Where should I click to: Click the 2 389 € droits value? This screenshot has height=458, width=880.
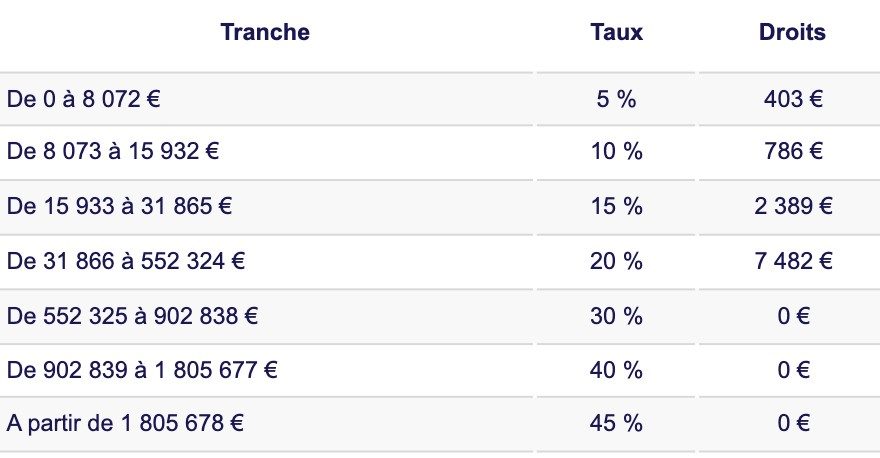coord(792,207)
